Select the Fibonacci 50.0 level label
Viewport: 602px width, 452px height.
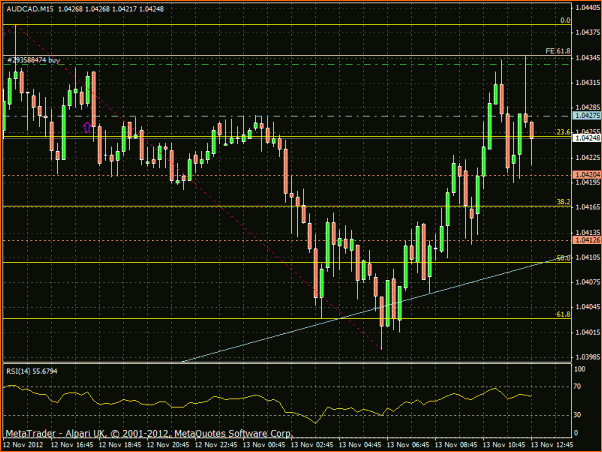(564, 258)
